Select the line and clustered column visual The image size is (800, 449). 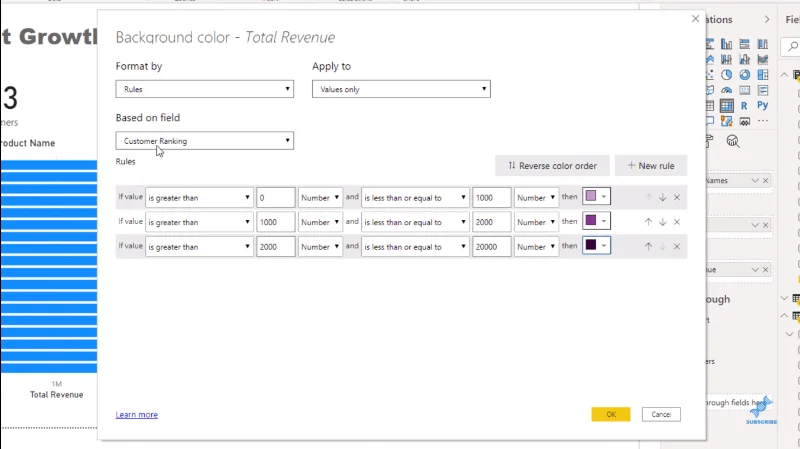pyautogui.click(x=744, y=59)
